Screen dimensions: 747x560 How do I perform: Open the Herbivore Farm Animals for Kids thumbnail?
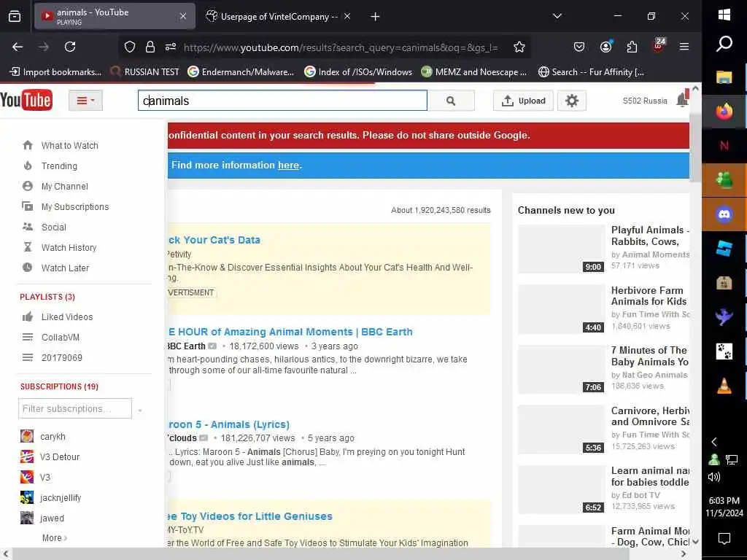(x=561, y=309)
